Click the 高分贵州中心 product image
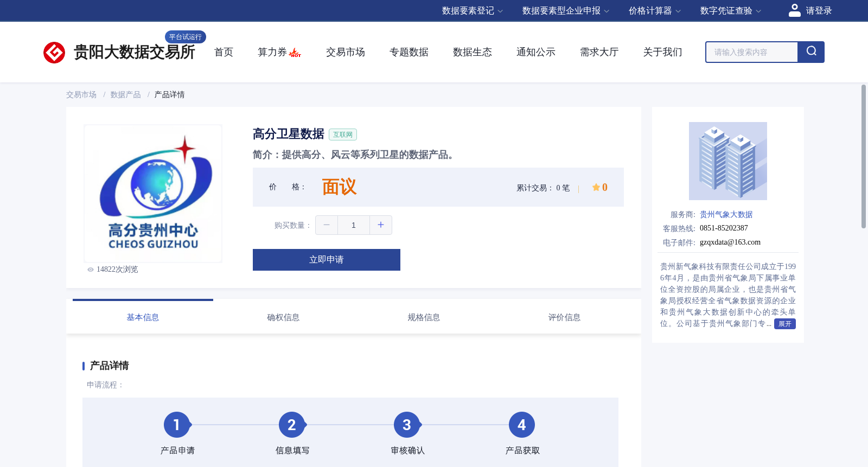The width and height of the screenshot is (868, 467). [x=153, y=194]
